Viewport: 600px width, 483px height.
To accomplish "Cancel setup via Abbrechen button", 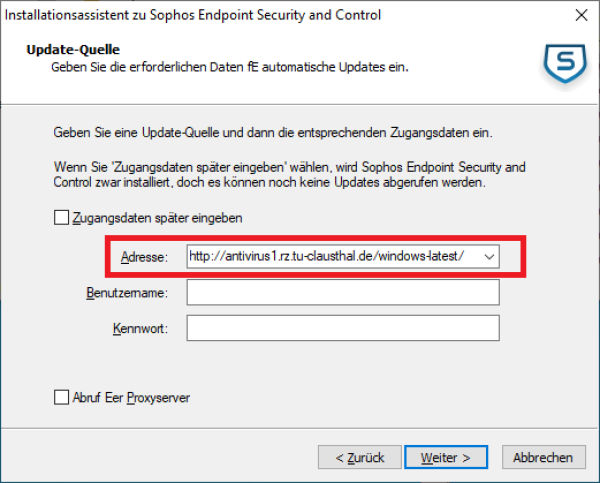I will pyautogui.click(x=543, y=457).
